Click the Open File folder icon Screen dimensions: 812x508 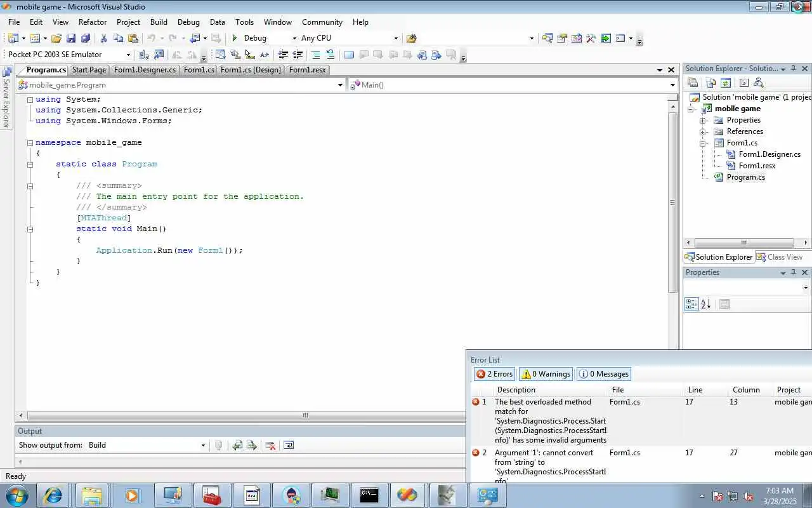point(56,38)
